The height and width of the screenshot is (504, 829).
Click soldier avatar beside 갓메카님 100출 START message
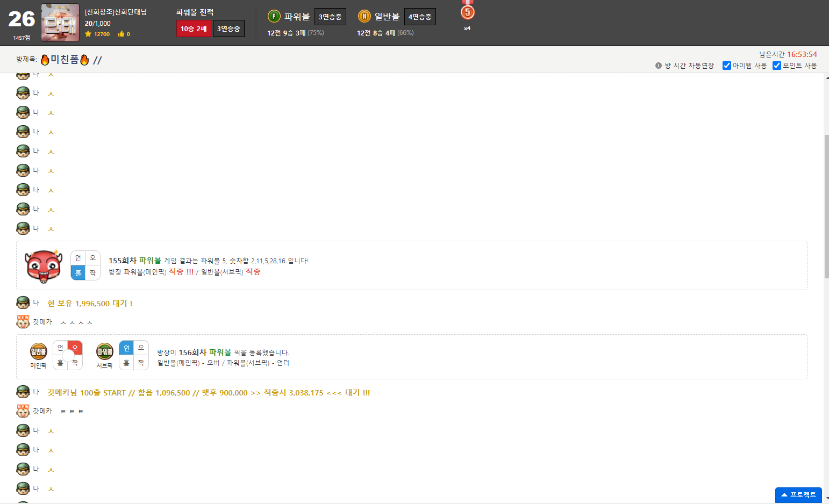click(x=23, y=392)
